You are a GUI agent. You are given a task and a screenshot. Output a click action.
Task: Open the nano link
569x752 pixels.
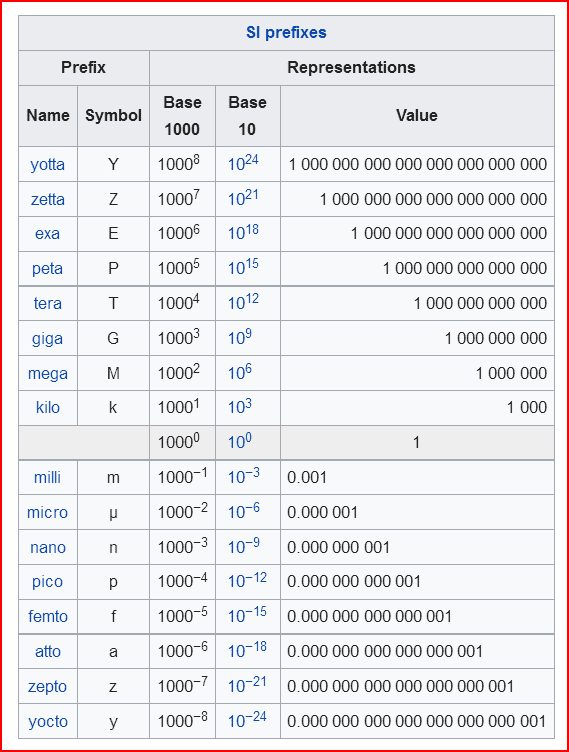click(47, 547)
